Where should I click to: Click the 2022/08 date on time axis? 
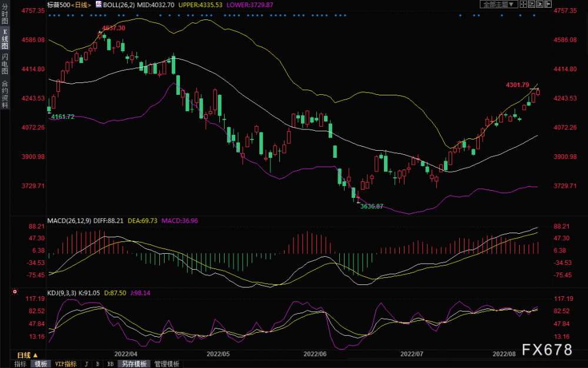click(505, 354)
